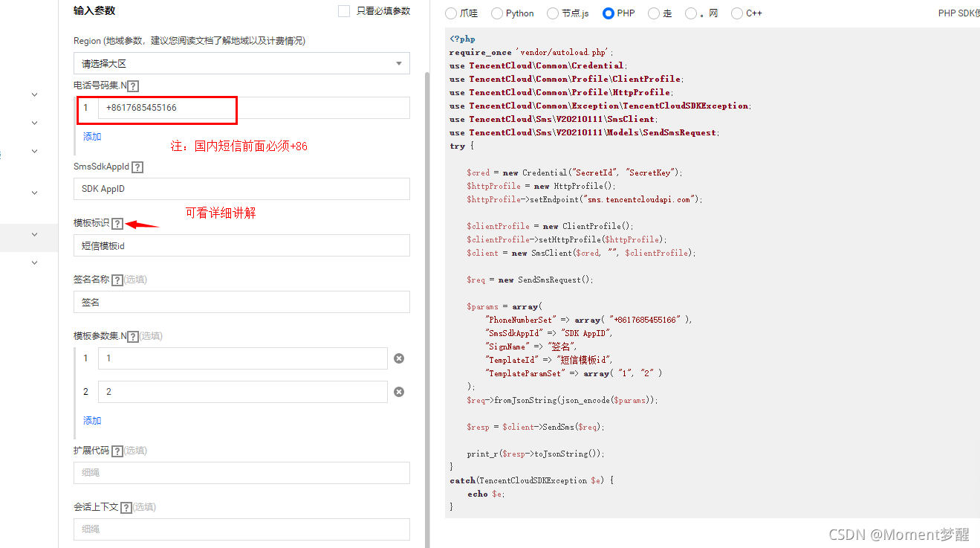Expand the second left sidebar chevron
Viewport: 980px width, 548px height.
(x=34, y=123)
